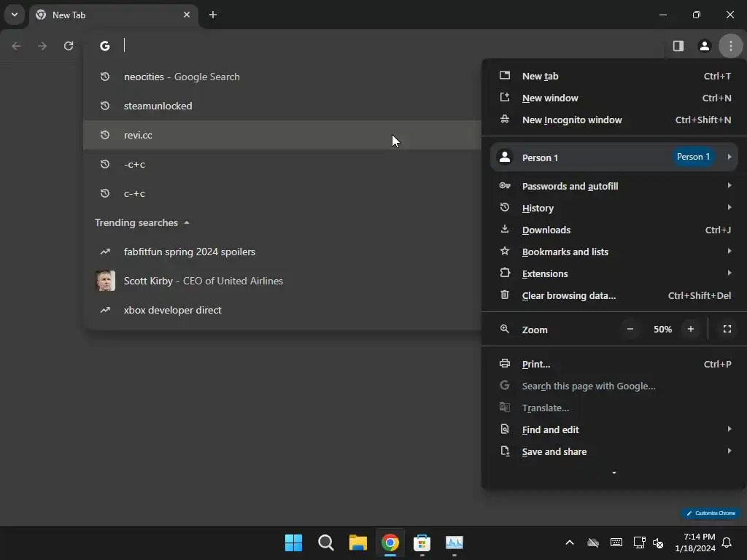The image size is (747, 560).
Task: Select revi.cc history suggestion
Action: (x=282, y=135)
